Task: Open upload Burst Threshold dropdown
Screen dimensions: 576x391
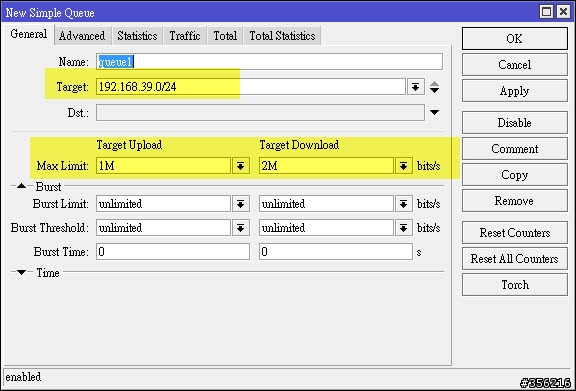Action: click(241, 228)
